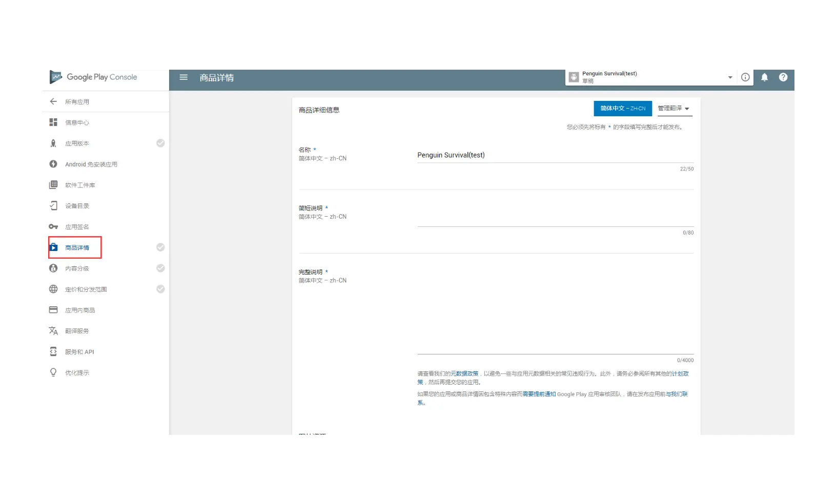Click the 软件工件库 library icon
Viewport: 836px width, 504px height.
[x=53, y=185]
